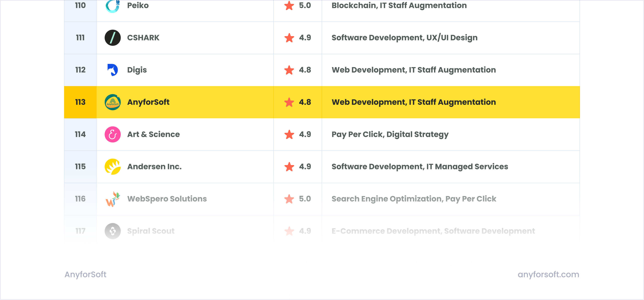Select the AnyforSoft company name text

tap(148, 102)
